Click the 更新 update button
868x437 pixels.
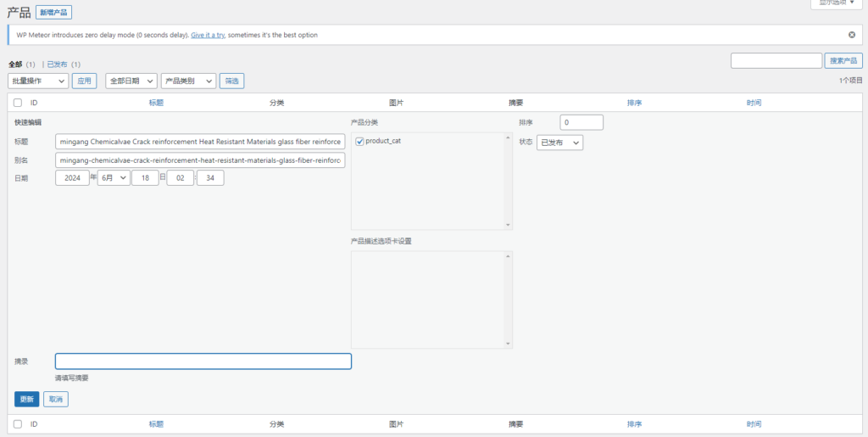(26, 399)
